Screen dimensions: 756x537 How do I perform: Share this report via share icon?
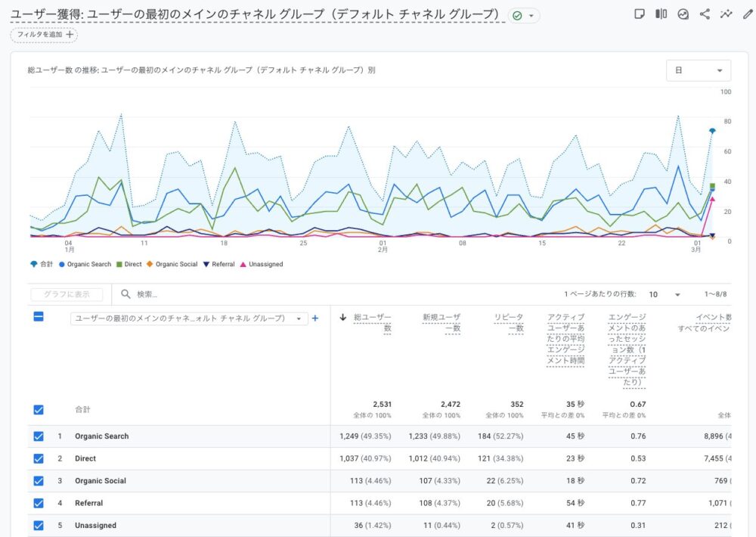pos(705,14)
